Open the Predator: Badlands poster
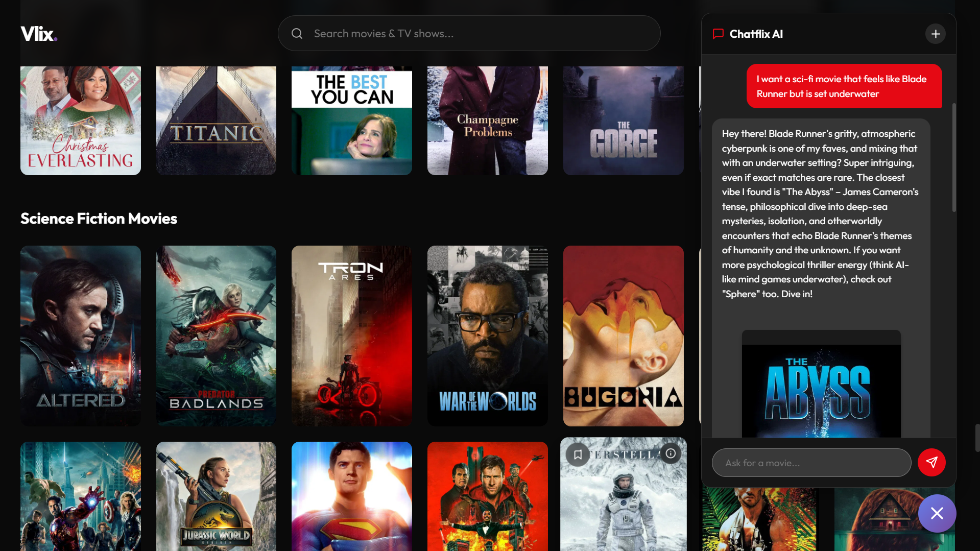 coord(216,336)
